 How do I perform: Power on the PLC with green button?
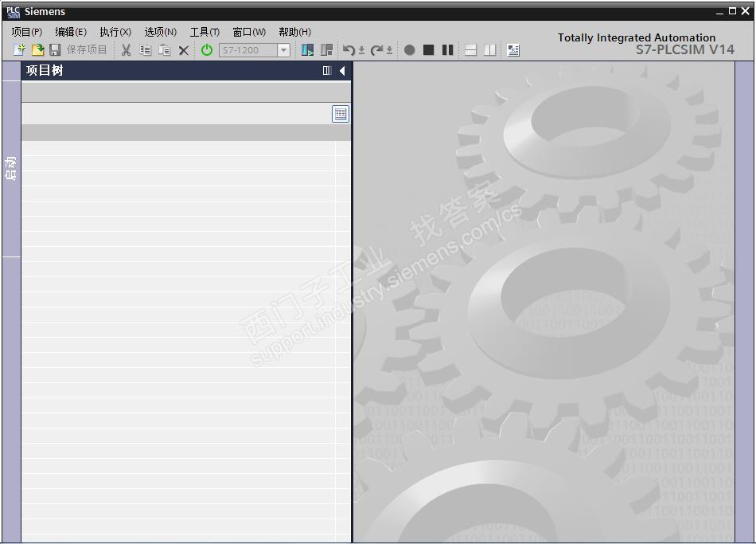point(207,49)
